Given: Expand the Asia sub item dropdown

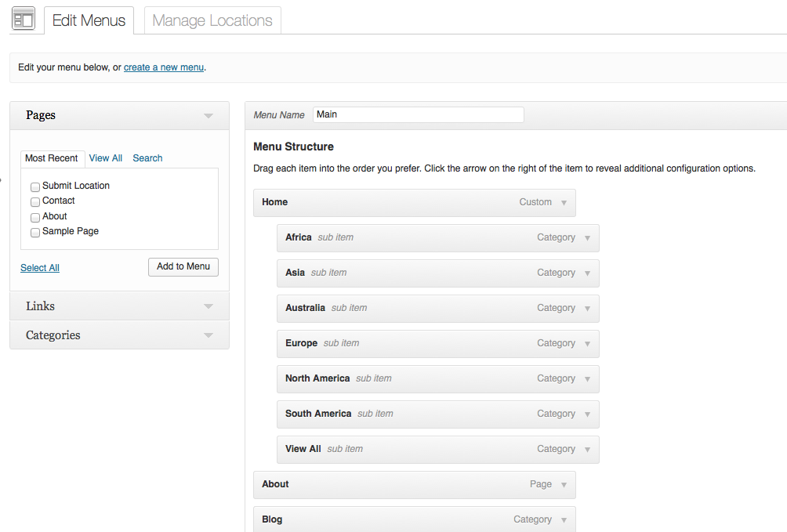Looking at the screenshot, I should pyautogui.click(x=587, y=273).
